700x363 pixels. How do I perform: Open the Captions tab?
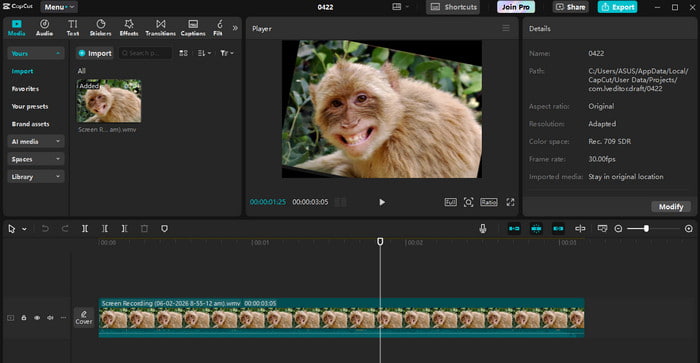pyautogui.click(x=193, y=28)
